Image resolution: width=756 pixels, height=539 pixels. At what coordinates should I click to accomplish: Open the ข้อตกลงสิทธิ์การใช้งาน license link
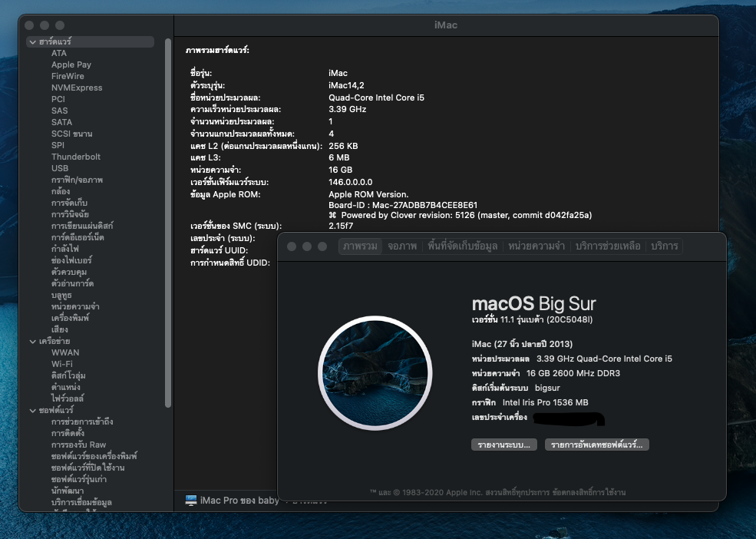tap(589, 493)
